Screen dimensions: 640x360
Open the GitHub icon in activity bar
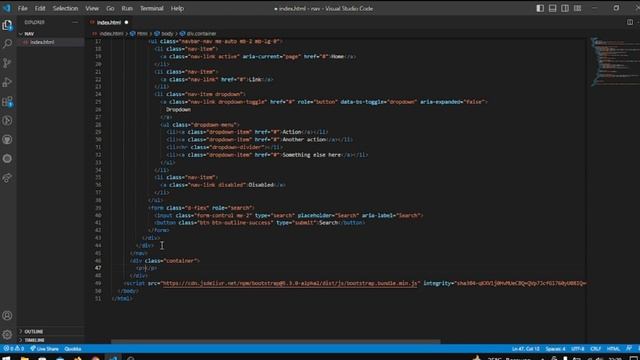coord(7,140)
